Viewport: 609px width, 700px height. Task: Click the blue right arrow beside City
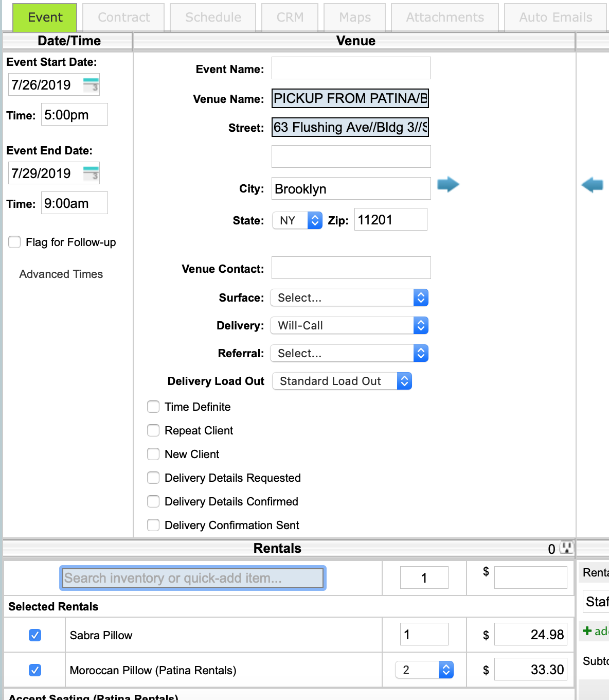448,184
